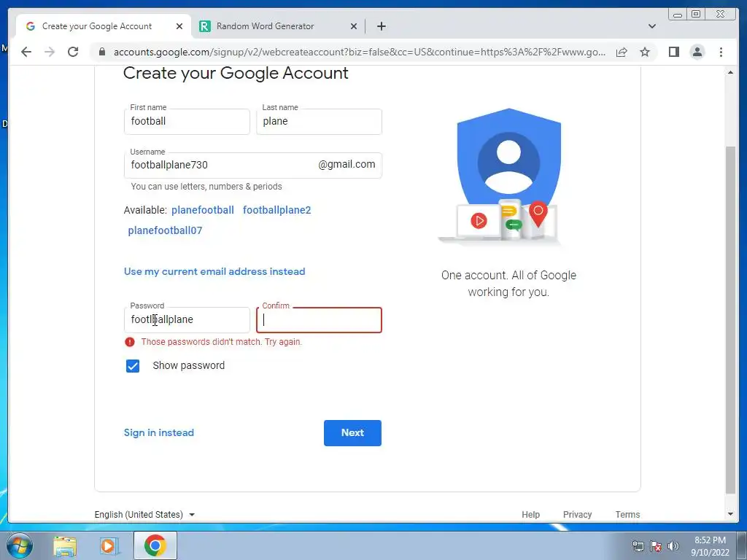Choose suggested username planefootball
Image resolution: width=747 pixels, height=560 pixels.
pos(203,210)
